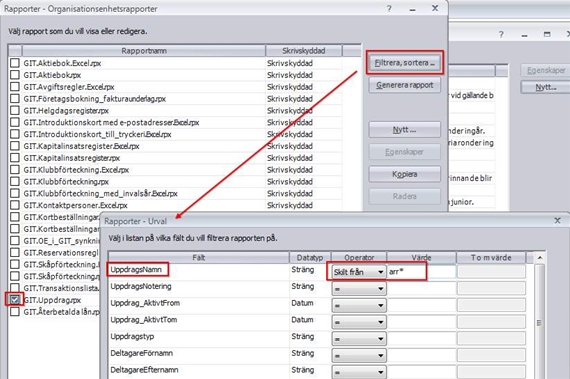
Task: Open the operator dropdown for UppdragsNotering
Action: 358,289
